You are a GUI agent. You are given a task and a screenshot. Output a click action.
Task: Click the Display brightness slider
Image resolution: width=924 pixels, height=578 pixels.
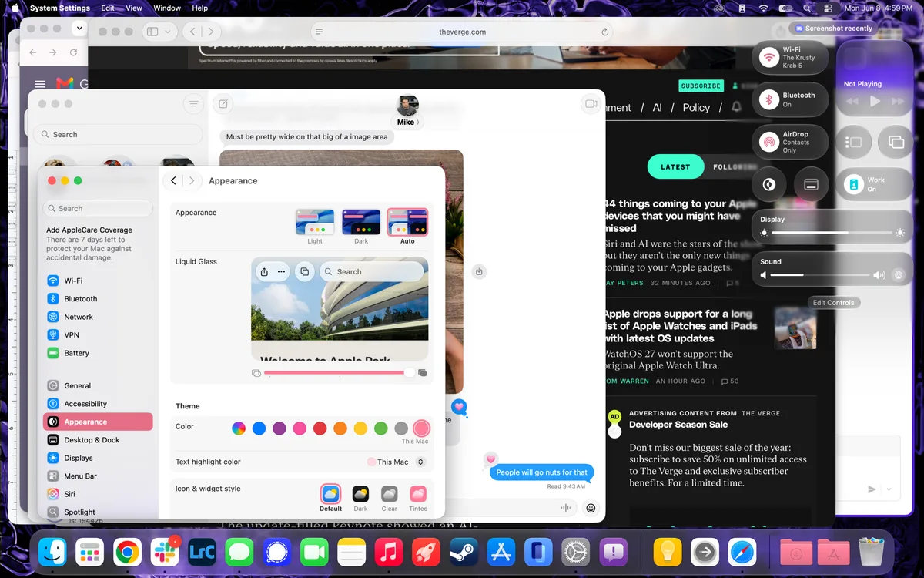(832, 233)
